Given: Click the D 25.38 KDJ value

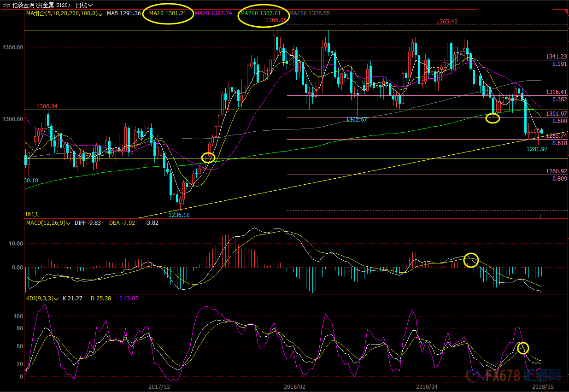Looking at the screenshot, I should click(x=101, y=298).
